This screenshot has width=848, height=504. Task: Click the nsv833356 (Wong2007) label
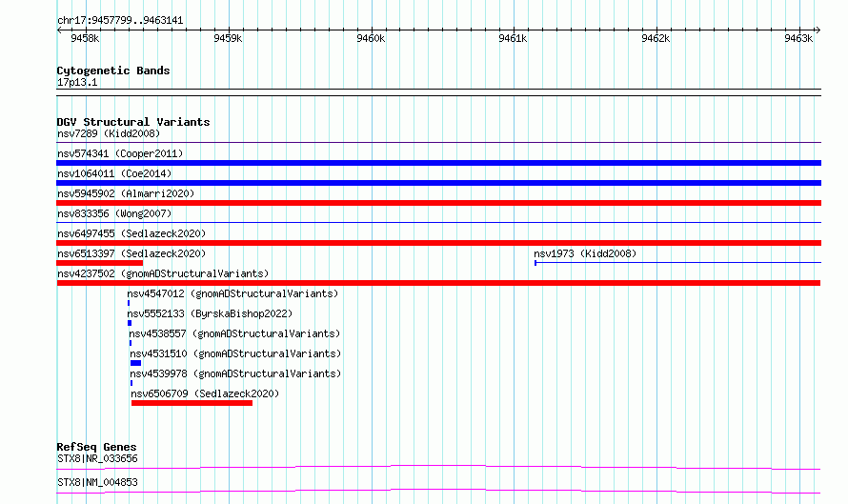(114, 213)
